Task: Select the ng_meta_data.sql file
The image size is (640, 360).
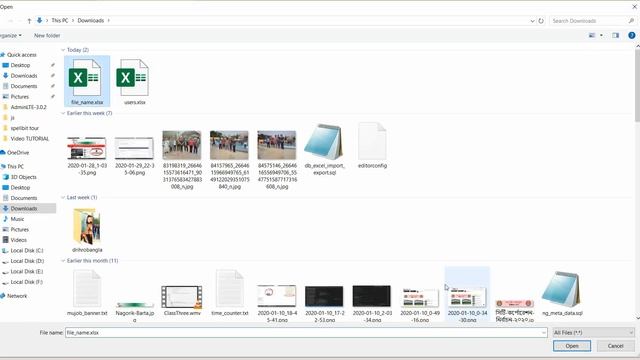Action: point(562,294)
